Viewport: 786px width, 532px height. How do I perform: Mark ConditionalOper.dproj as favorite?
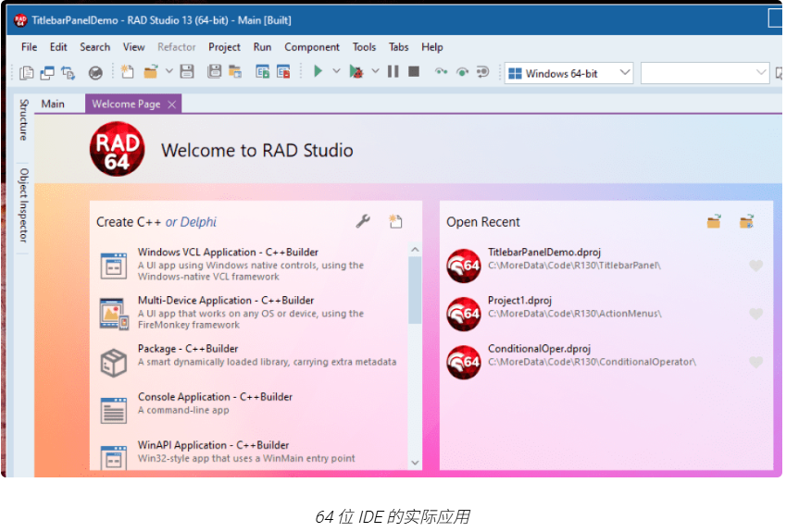[x=755, y=363]
